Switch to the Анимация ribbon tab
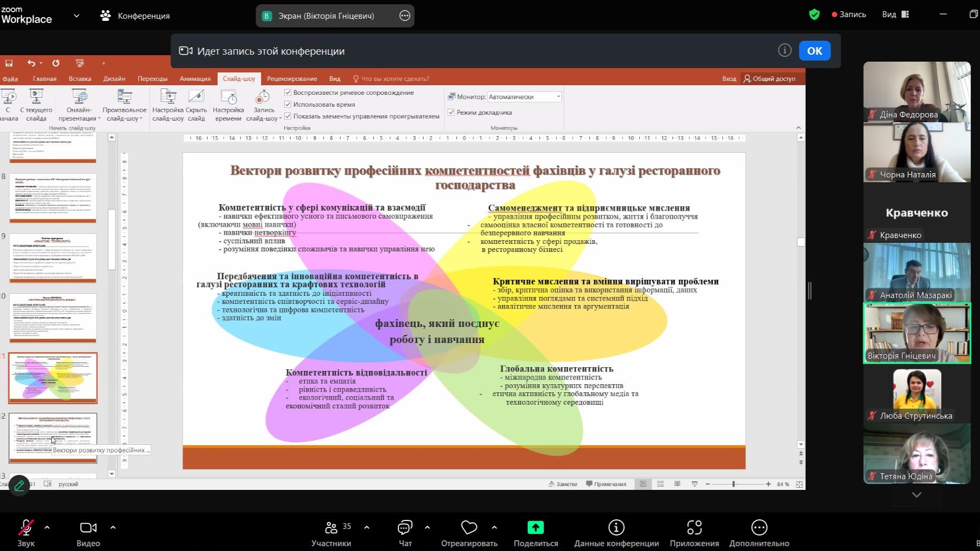 pyautogui.click(x=195, y=79)
